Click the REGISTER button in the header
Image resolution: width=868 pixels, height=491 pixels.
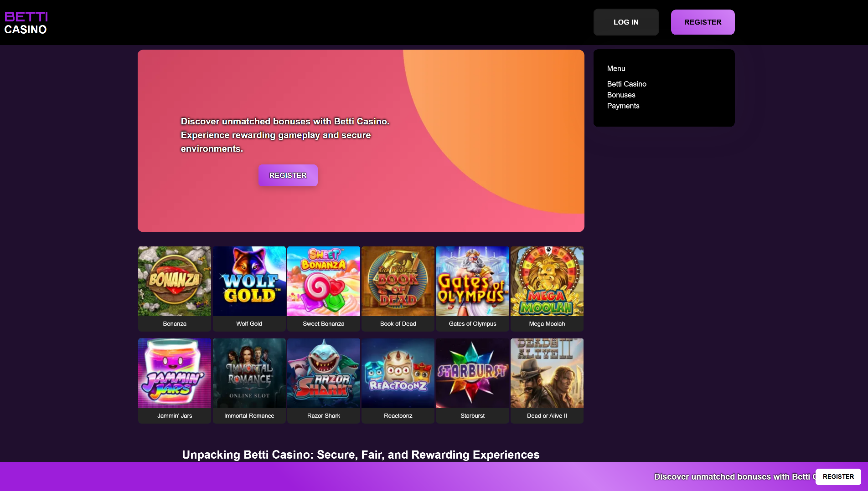coord(703,22)
